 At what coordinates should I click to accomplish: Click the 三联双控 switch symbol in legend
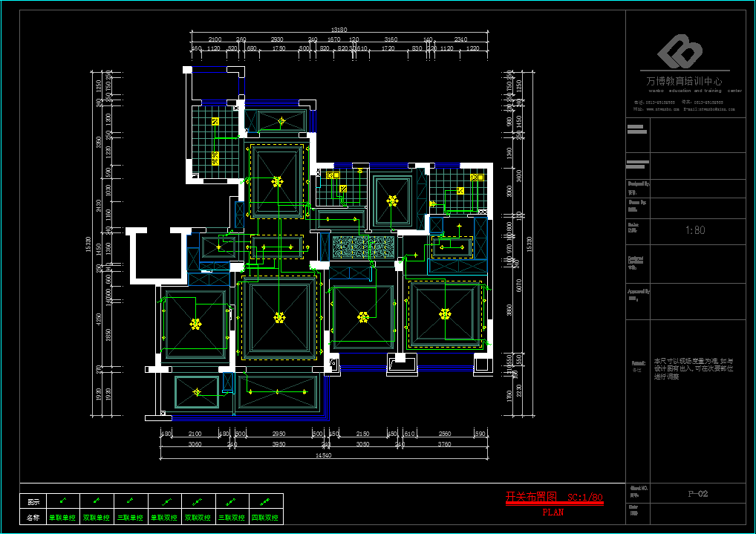pos(232,501)
